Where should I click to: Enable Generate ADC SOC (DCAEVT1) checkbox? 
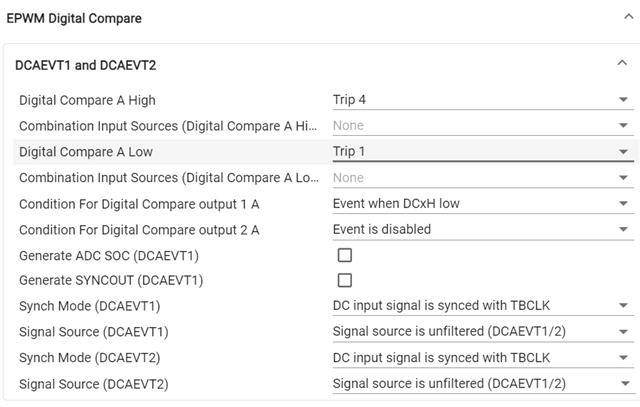[345, 255]
